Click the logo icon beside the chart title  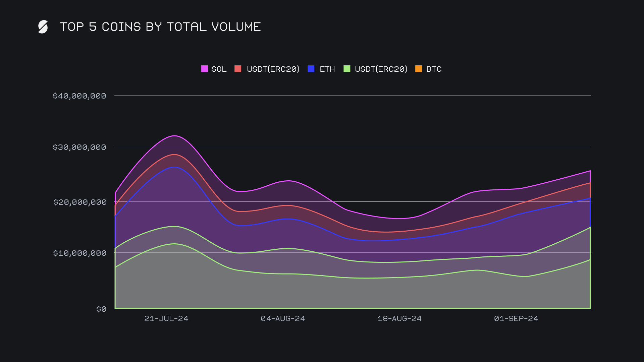coord(43,27)
